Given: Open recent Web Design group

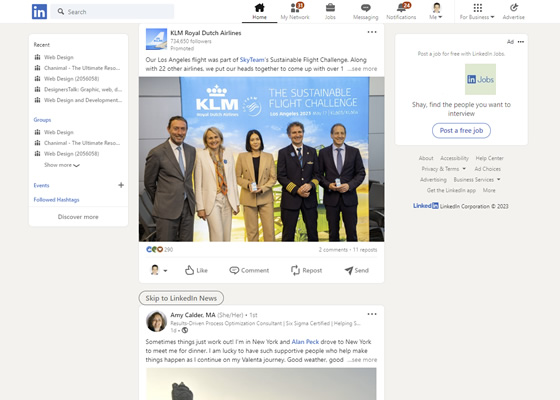Looking at the screenshot, I should pyautogui.click(x=59, y=57).
